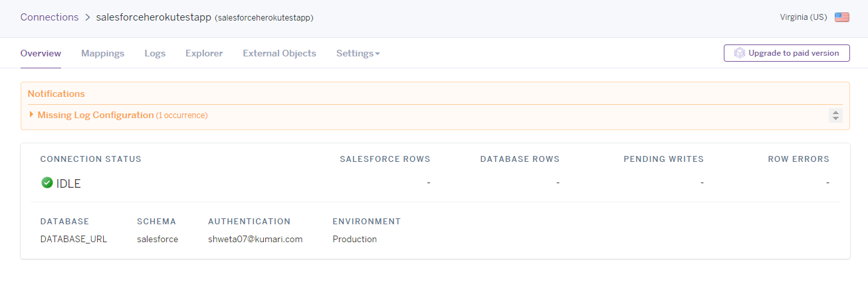The image size is (868, 286).
Task: Click the breadcrumb chevron after Connections
Action: coord(87,17)
